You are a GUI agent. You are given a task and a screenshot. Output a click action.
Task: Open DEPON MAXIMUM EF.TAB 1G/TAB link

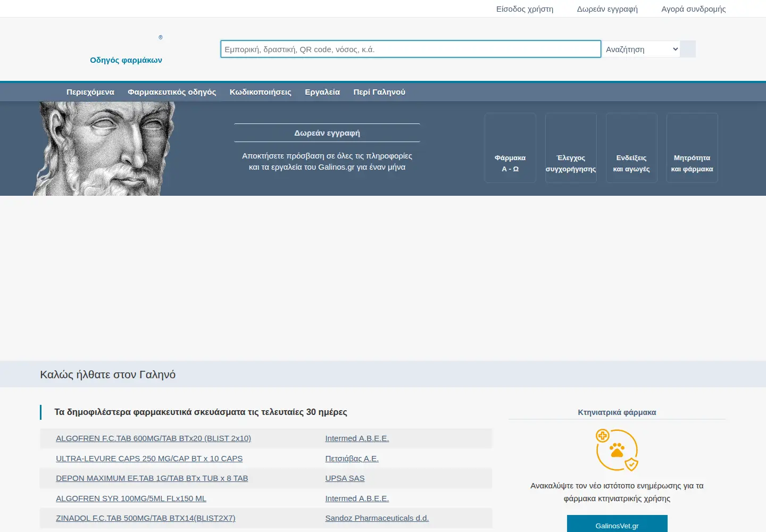tap(152, 478)
